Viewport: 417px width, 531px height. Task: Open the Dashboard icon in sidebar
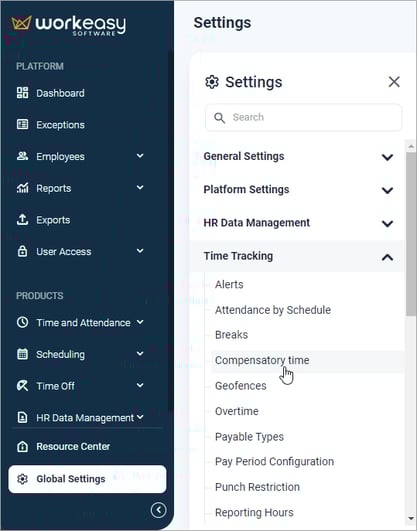tap(22, 93)
